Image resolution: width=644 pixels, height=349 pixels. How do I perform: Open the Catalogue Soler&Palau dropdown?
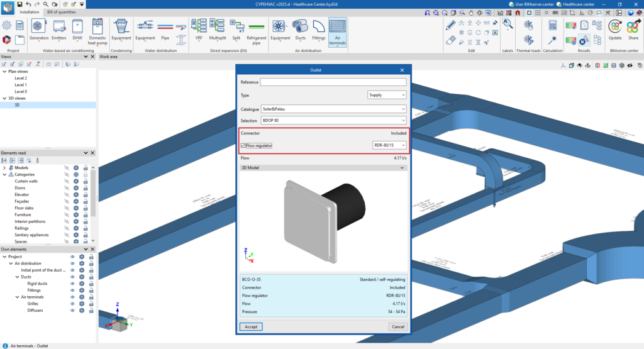333,109
